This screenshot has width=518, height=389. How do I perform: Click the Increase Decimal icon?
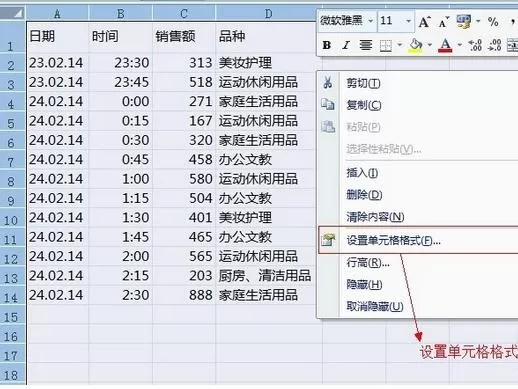click(x=475, y=45)
